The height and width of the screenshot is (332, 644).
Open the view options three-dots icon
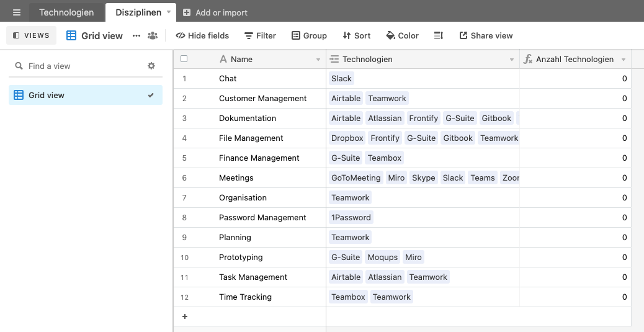click(136, 36)
